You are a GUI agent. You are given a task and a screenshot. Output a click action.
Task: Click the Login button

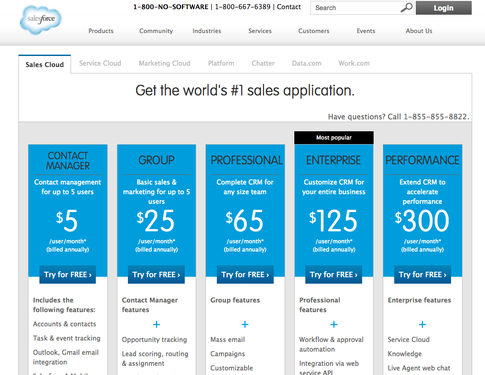pos(444,8)
